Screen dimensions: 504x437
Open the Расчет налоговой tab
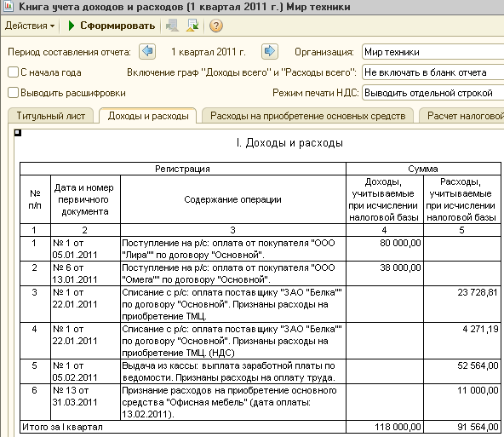(x=461, y=116)
